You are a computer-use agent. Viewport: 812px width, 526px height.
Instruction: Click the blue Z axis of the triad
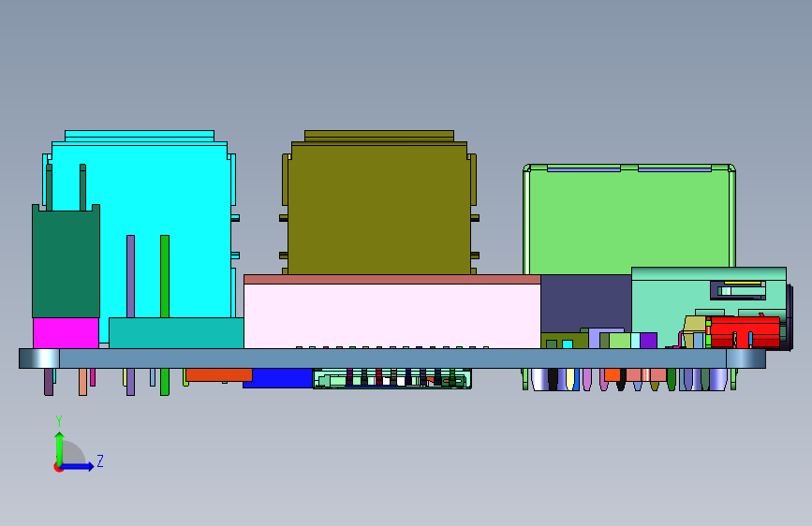point(78,466)
